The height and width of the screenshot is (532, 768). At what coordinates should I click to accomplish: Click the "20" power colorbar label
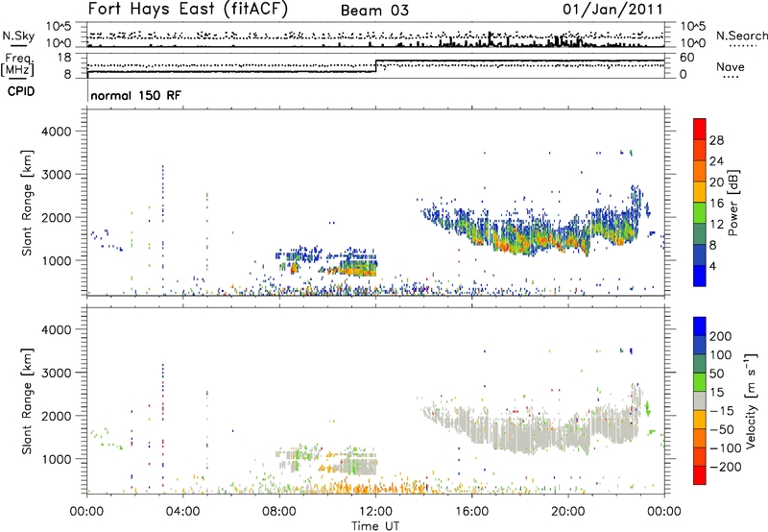[716, 182]
